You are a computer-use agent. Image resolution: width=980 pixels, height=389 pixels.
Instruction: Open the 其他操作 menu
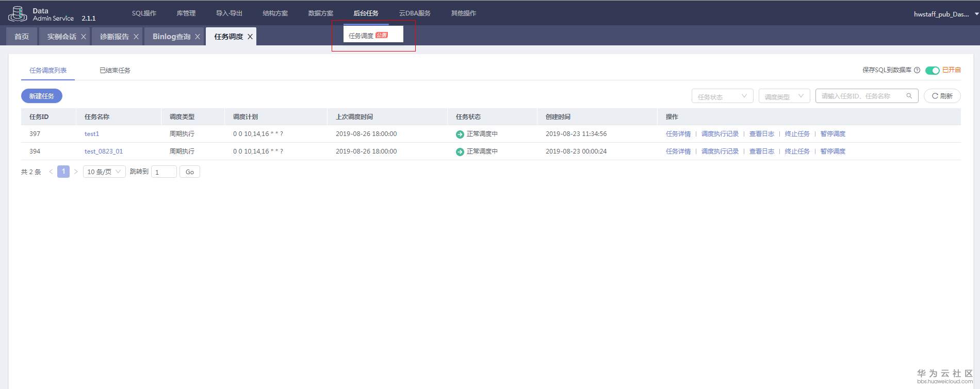(x=464, y=13)
